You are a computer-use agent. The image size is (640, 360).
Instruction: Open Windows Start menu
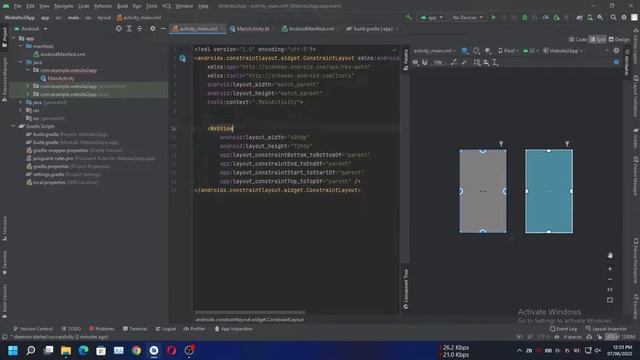[x=13, y=351]
